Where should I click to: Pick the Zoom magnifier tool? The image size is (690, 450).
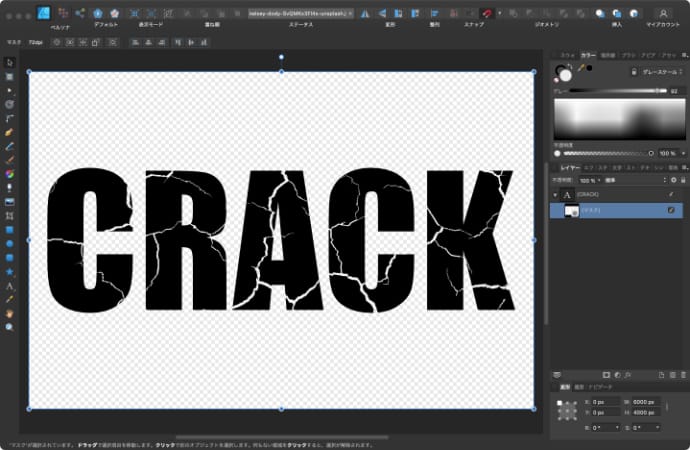pos(9,327)
